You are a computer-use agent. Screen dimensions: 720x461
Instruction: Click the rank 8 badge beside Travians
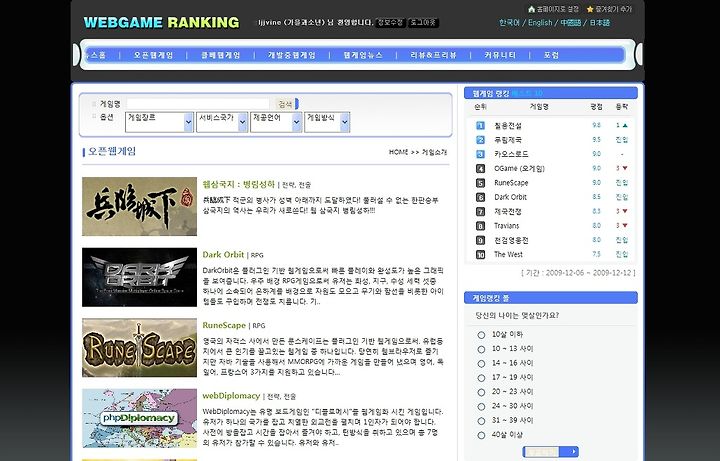(x=480, y=225)
